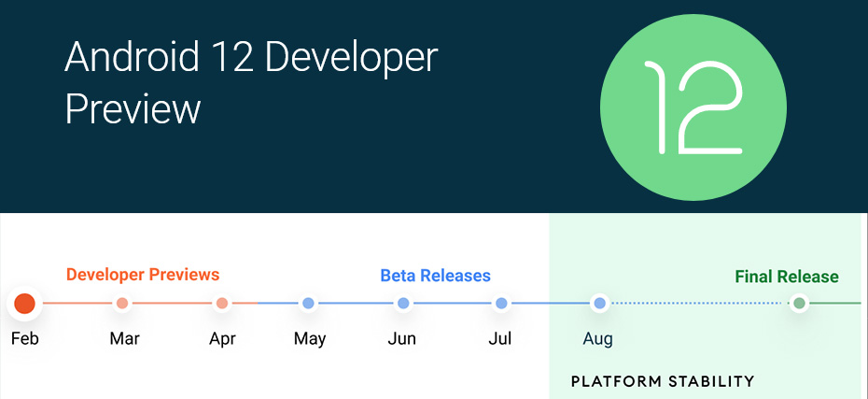868x399 pixels.
Task: Select the Mar developer preview dot
Action: pos(122,303)
